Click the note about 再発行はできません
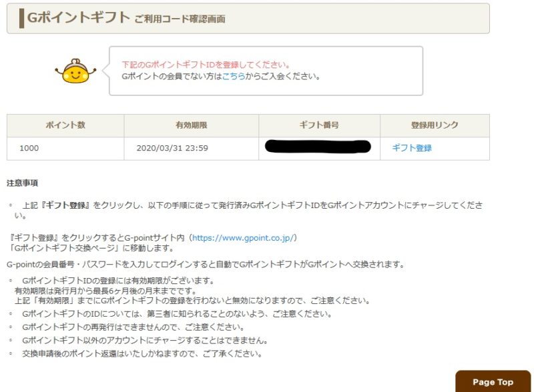 point(133,327)
